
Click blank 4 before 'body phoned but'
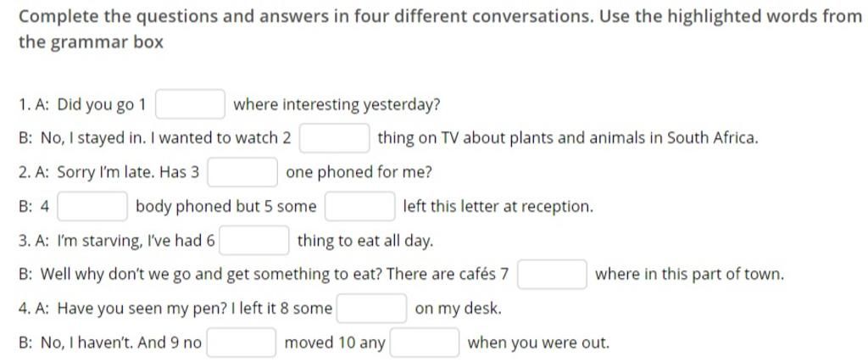pos(92,207)
